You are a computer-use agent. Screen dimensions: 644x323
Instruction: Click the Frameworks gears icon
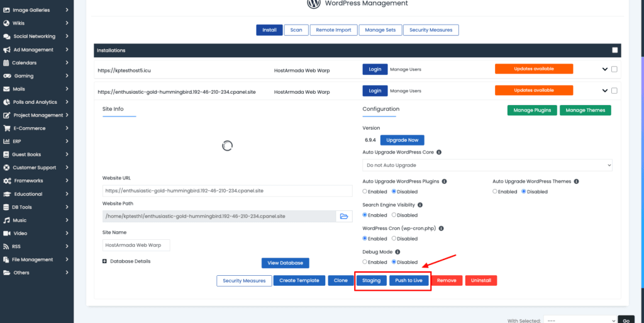pos(7,181)
